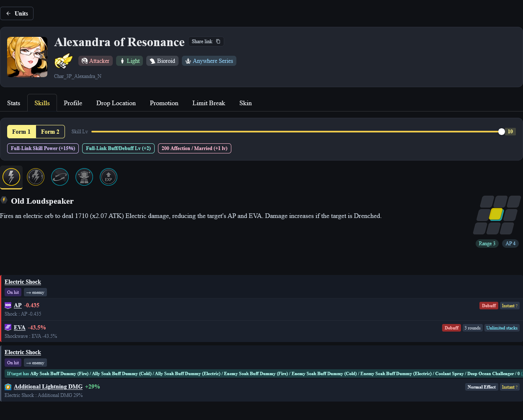Open the first Electric Shock effect link
The height and width of the screenshot is (420, 523).
(x=23, y=282)
